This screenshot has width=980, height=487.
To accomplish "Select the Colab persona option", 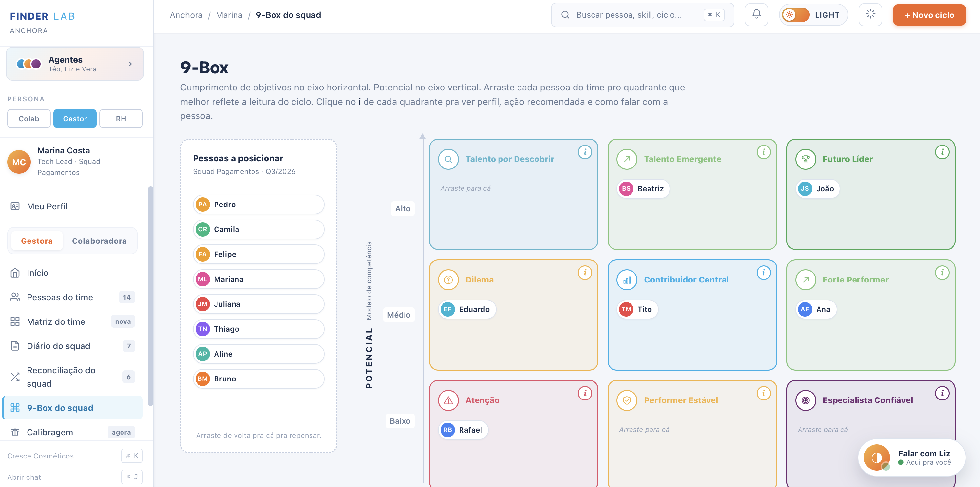I will tap(29, 119).
